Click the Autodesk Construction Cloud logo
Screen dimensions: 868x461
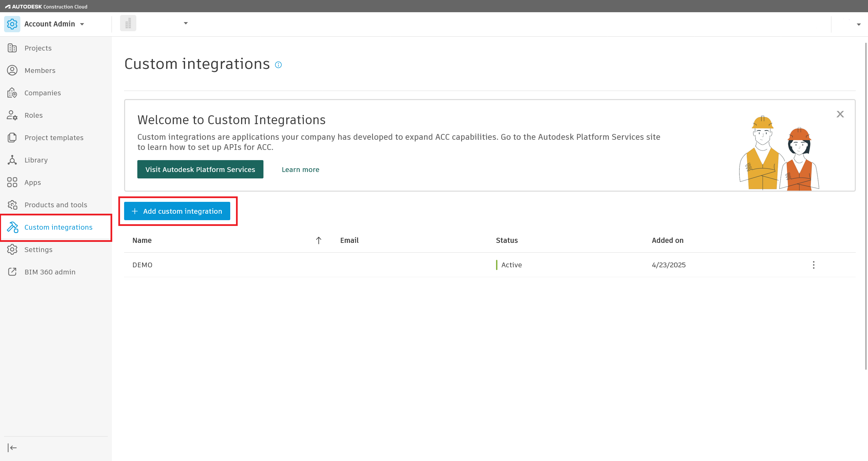(46, 6)
